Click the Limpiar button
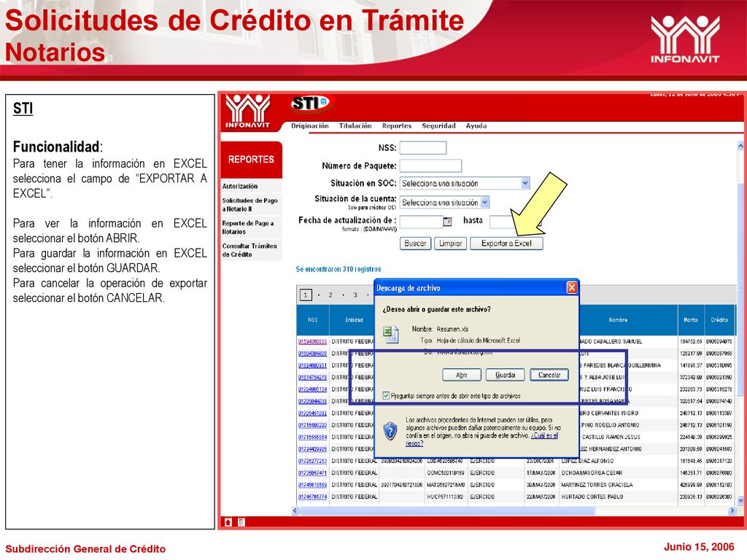 [450, 244]
